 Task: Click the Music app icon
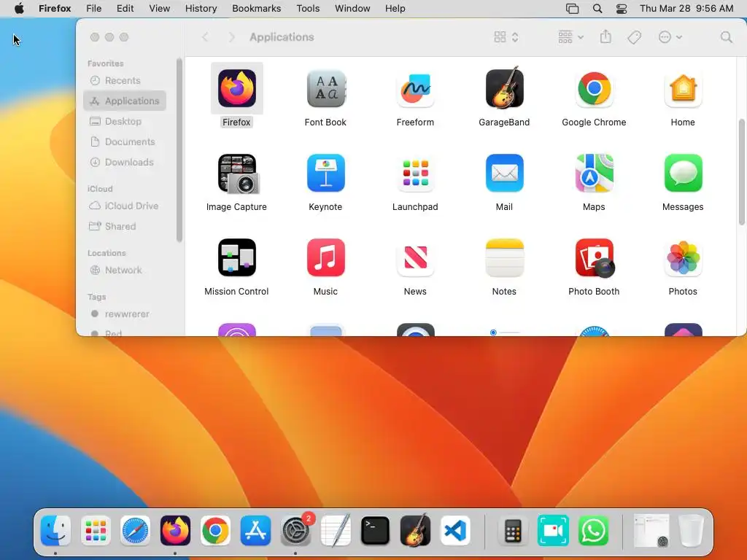pyautogui.click(x=326, y=257)
